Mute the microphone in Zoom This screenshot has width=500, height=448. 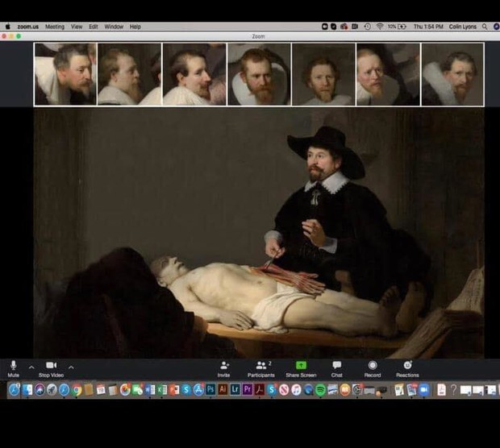point(13,368)
